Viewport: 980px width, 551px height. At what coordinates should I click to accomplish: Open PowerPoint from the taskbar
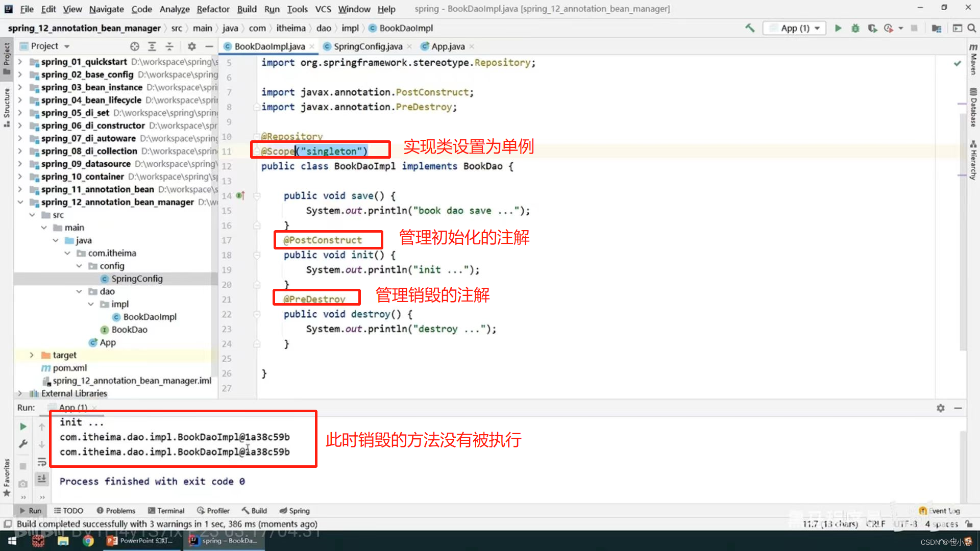[140, 541]
